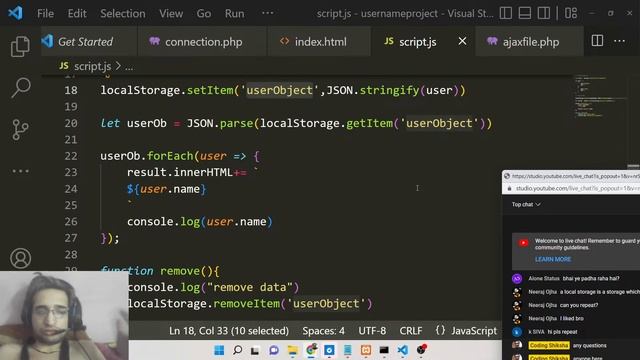Expand the breadcrumb ellipsis symbol path

pyautogui.click(x=129, y=67)
